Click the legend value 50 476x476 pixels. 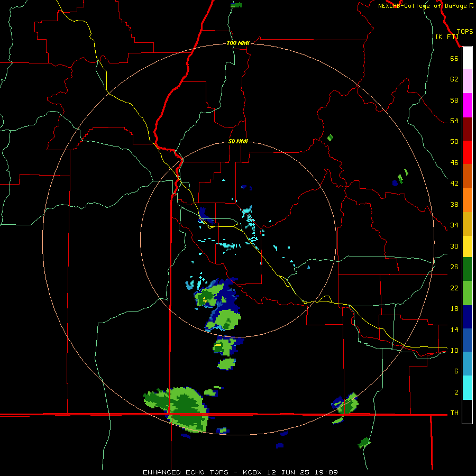click(454, 141)
